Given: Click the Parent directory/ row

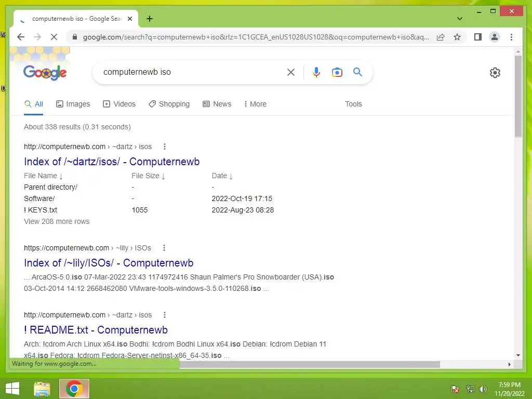Looking at the screenshot, I should [x=50, y=187].
